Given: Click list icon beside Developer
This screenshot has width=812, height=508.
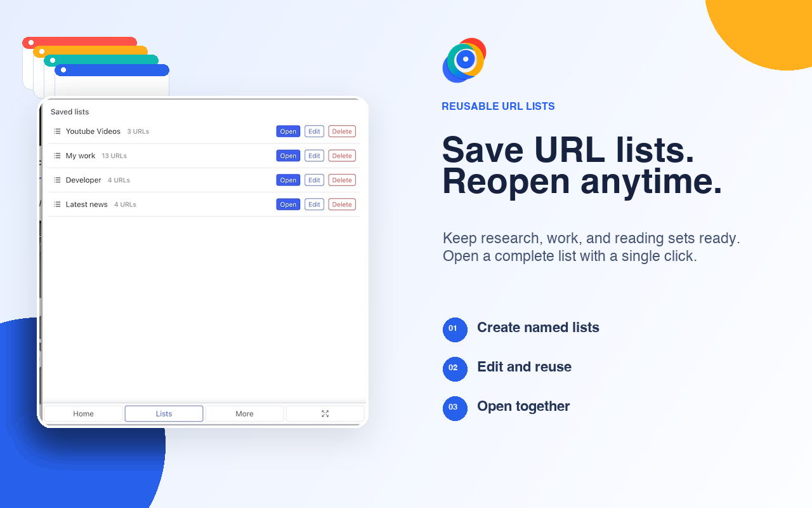Looking at the screenshot, I should (x=57, y=180).
